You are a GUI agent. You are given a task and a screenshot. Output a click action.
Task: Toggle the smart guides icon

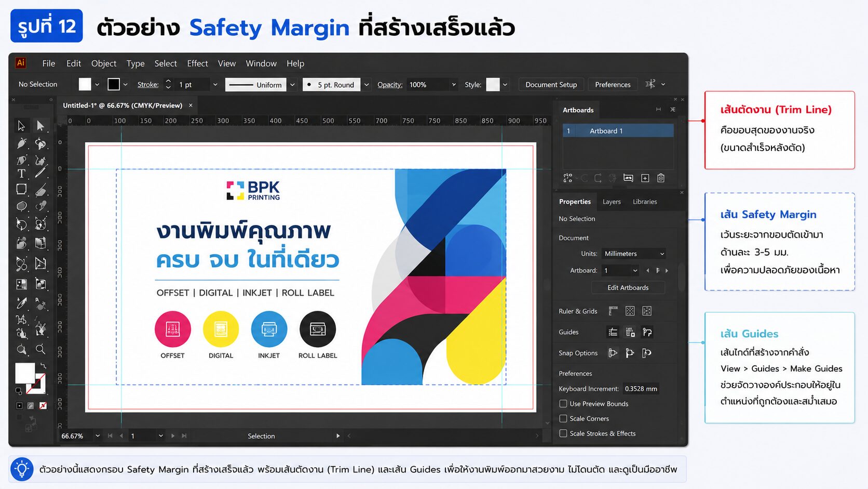(x=647, y=332)
